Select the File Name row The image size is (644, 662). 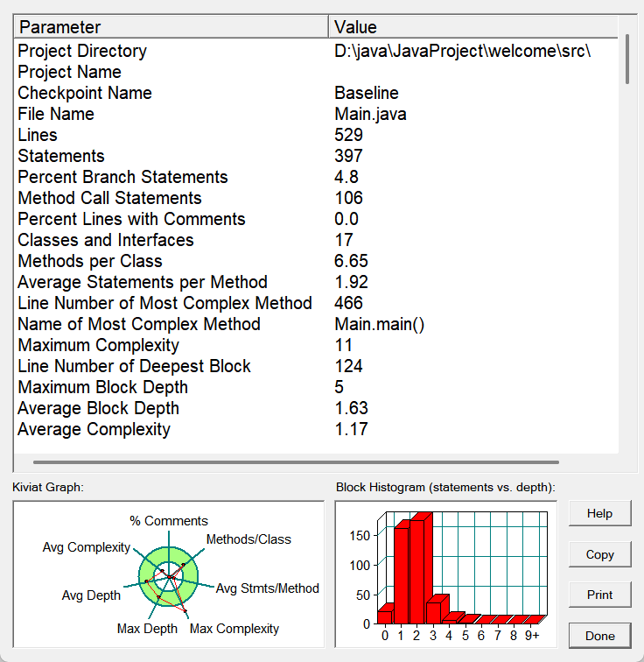click(316, 114)
